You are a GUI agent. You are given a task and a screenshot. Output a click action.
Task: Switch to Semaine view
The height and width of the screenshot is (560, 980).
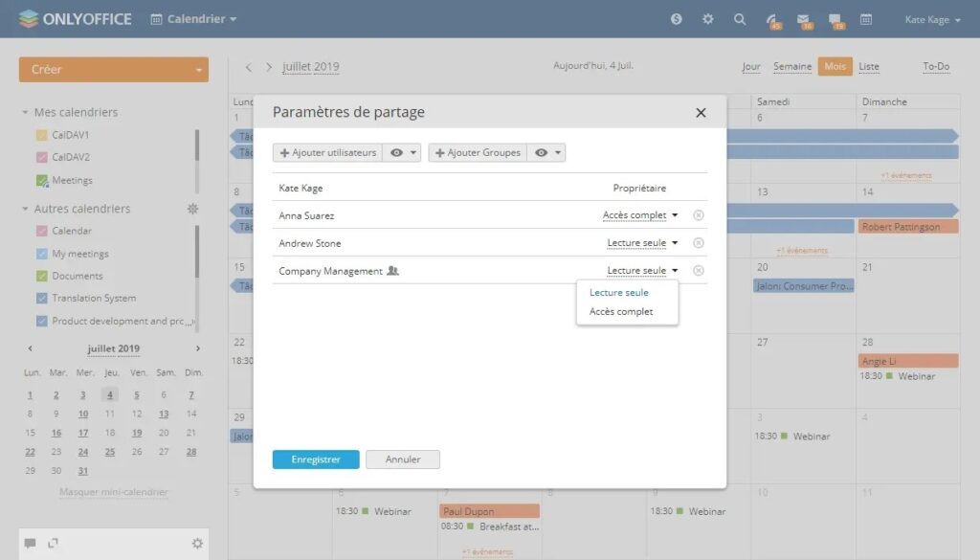pyautogui.click(x=791, y=66)
